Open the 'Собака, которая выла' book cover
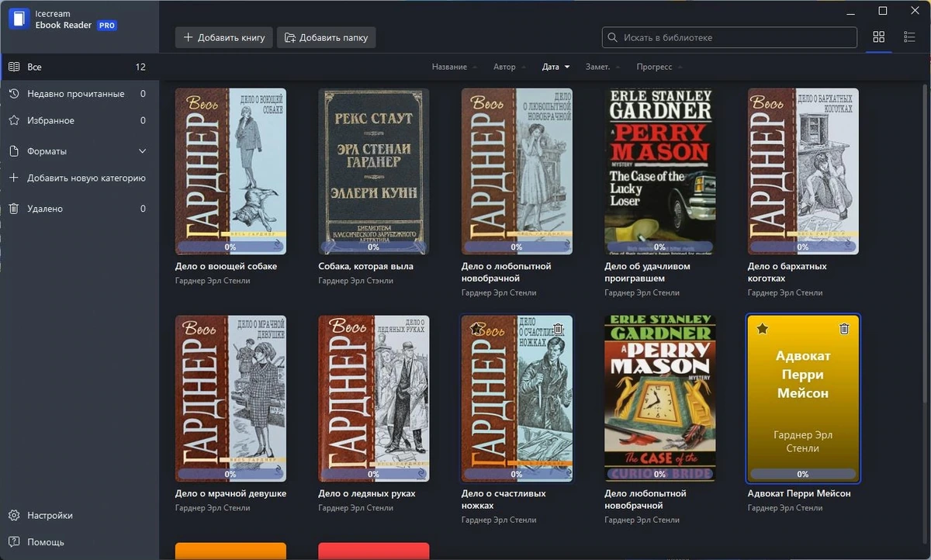 point(373,171)
